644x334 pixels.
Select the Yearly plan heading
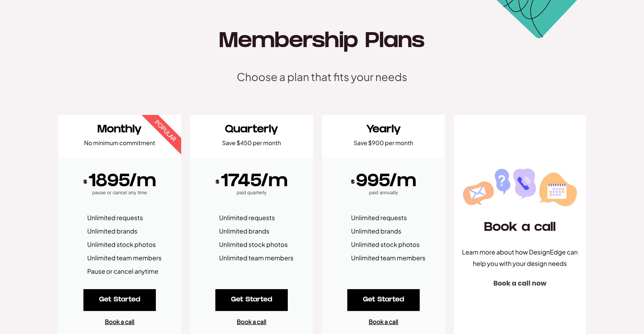pos(383,129)
